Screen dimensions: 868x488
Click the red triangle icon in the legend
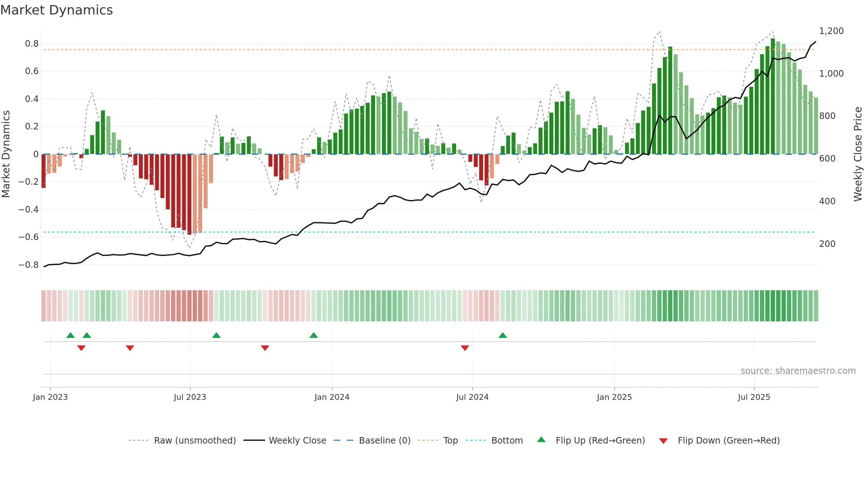coord(663,441)
